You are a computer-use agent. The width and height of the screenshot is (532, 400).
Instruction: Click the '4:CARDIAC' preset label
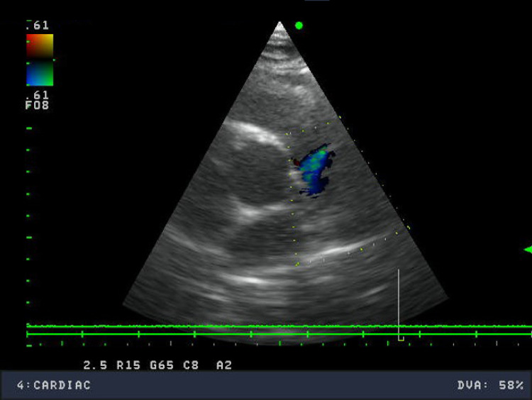54,385
